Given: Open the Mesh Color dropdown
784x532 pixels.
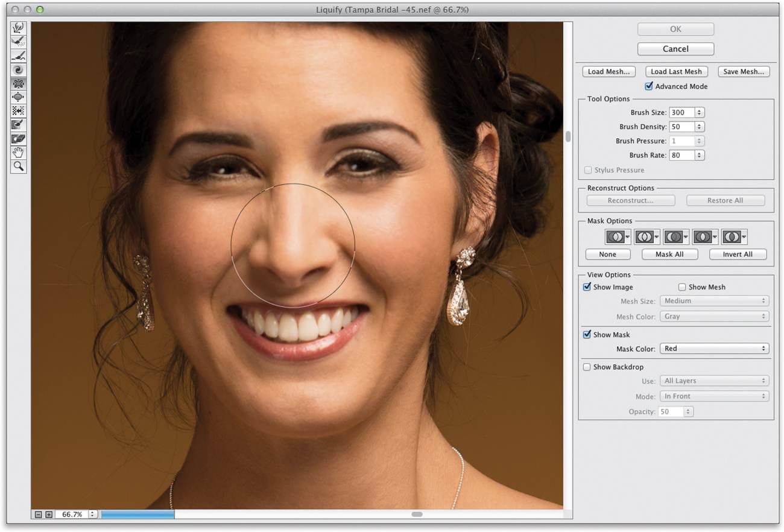Looking at the screenshot, I should (x=715, y=317).
